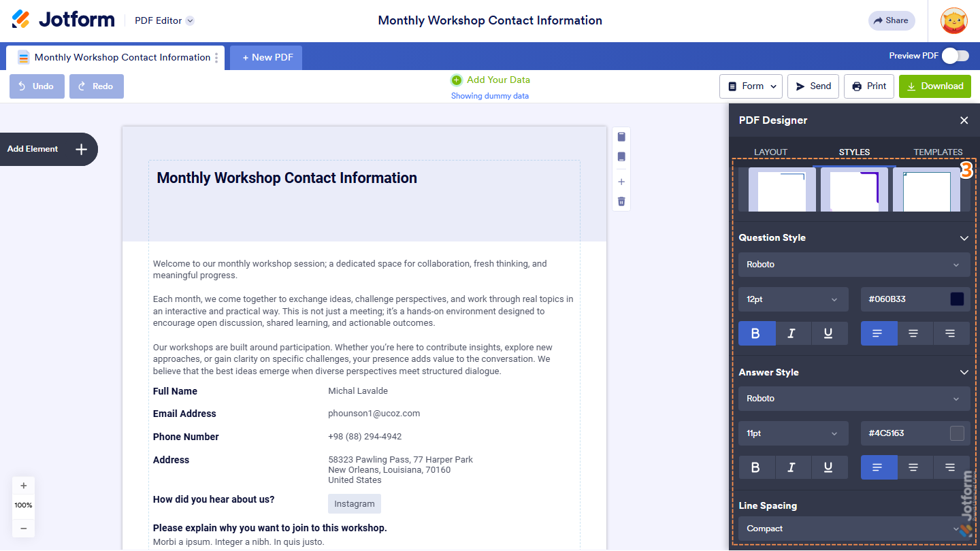Click the Share button

(892, 20)
